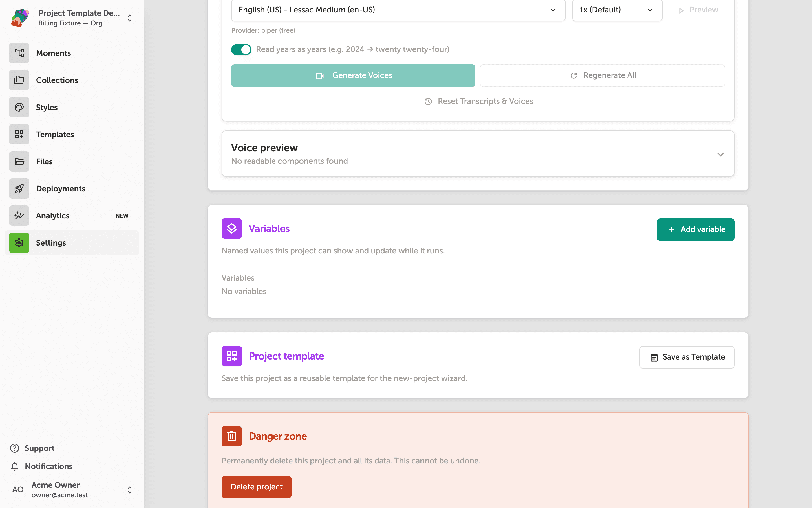
Task: Click the template icon in Save as Template
Action: click(x=654, y=358)
